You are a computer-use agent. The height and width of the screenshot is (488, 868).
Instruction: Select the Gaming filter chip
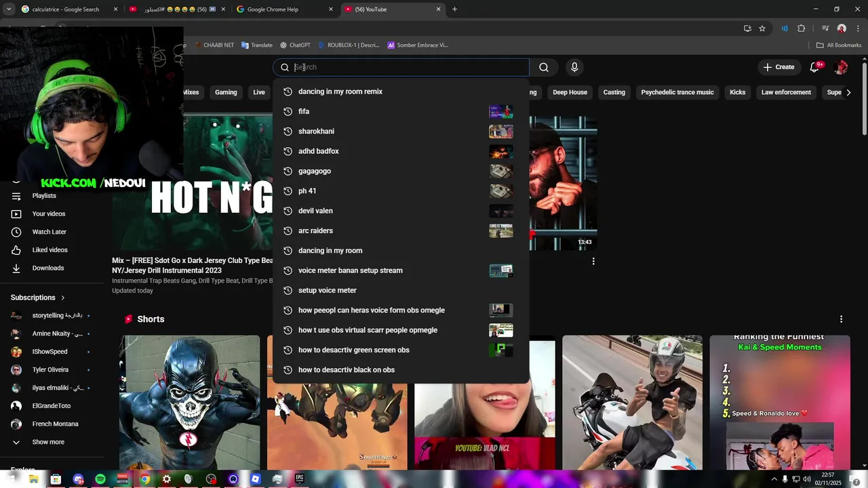(x=226, y=92)
